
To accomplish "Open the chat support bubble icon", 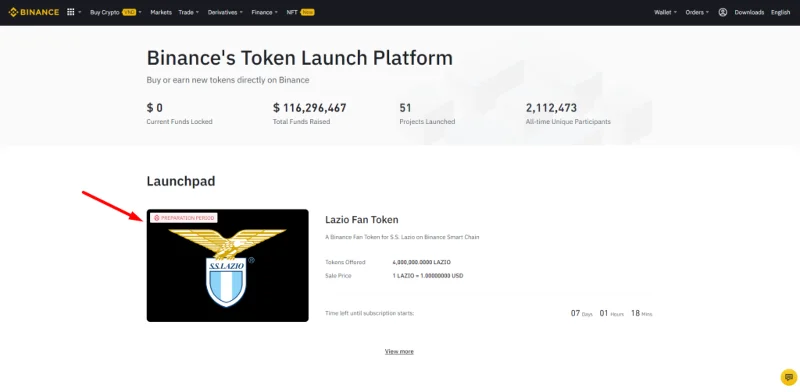I will tap(788, 377).
